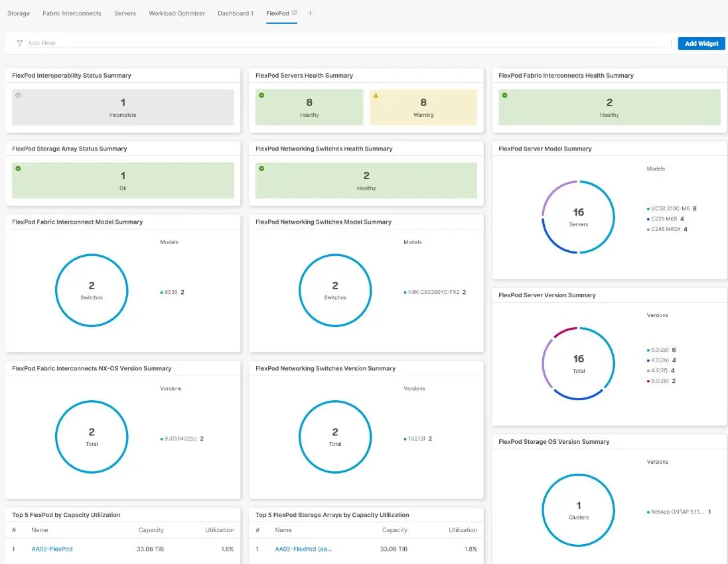Open the Workload Optimizer tab
The width and height of the screenshot is (728, 564).
[x=177, y=13]
